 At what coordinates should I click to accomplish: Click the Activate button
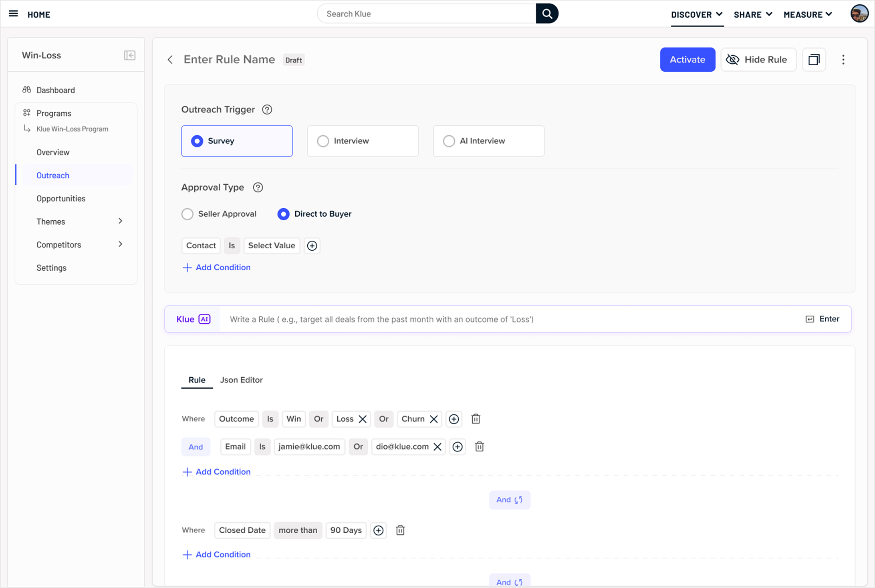pyautogui.click(x=687, y=60)
